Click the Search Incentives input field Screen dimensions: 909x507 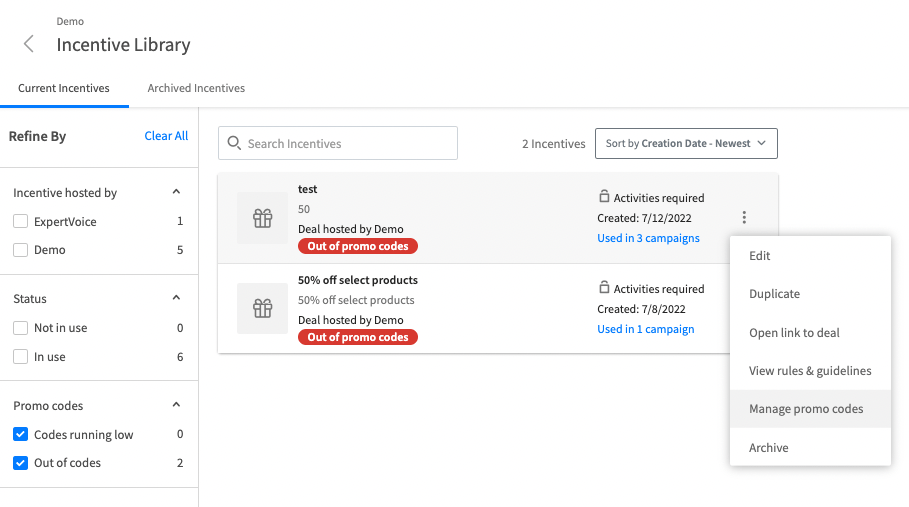coord(345,143)
